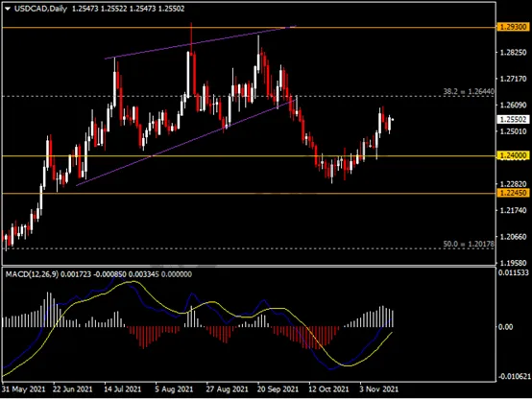The height and width of the screenshot is (399, 532).
Task: Select the MACD 0.00 scale value
Action: (x=505, y=327)
